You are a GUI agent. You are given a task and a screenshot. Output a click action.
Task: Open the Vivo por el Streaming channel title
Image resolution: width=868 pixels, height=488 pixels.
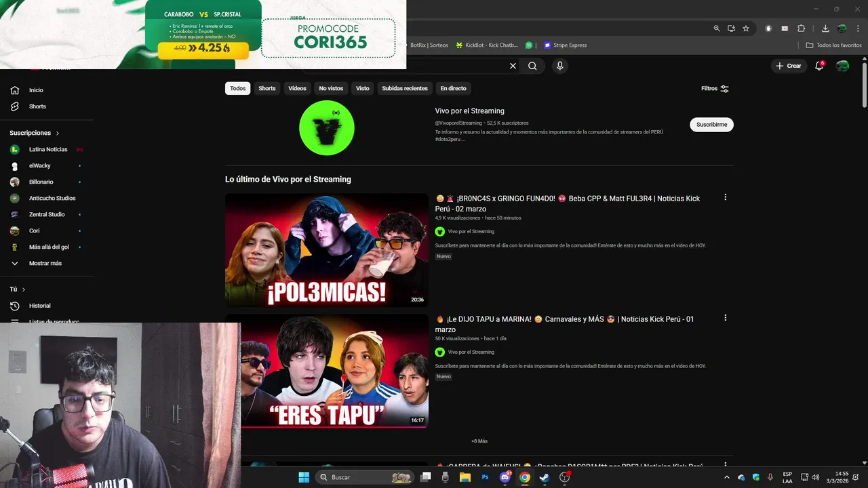469,110
